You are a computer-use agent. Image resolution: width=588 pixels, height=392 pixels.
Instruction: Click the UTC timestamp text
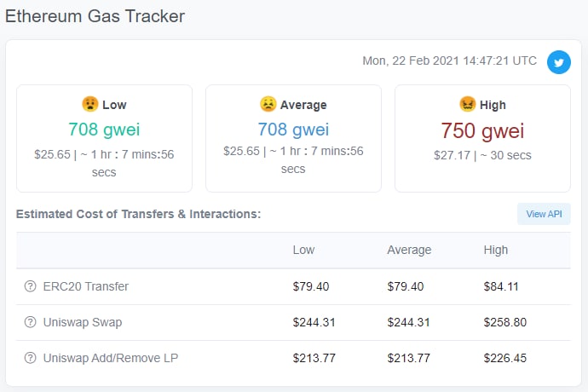[x=449, y=61]
